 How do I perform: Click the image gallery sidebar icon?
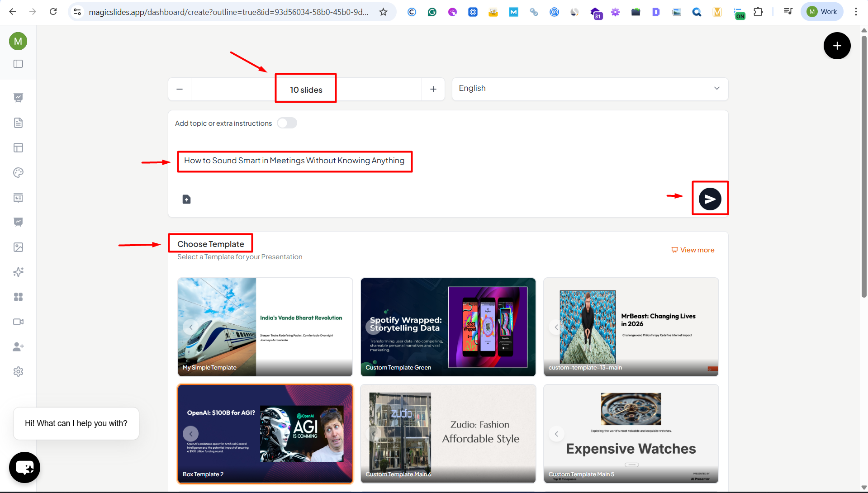pos(18,247)
